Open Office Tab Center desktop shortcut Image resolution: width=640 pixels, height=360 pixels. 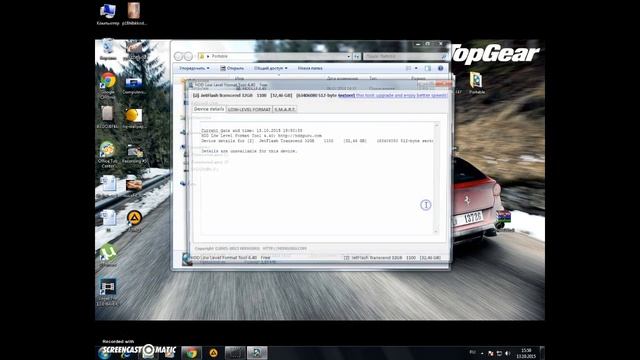tap(108, 155)
